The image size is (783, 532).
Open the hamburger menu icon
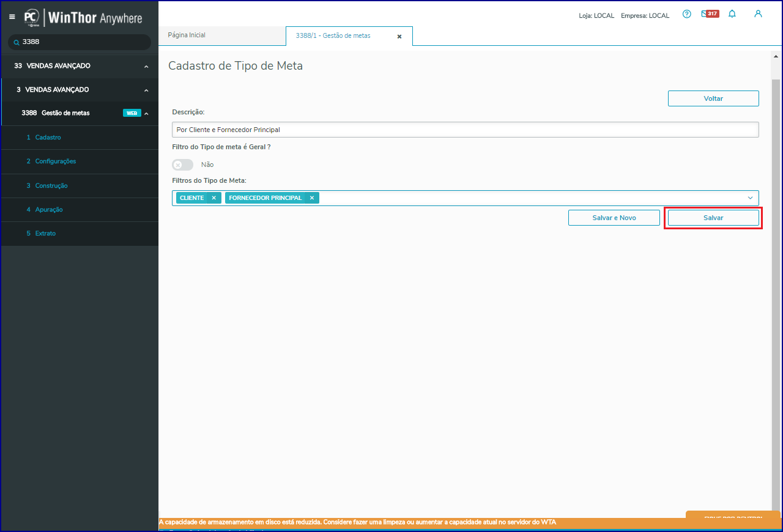coord(12,17)
